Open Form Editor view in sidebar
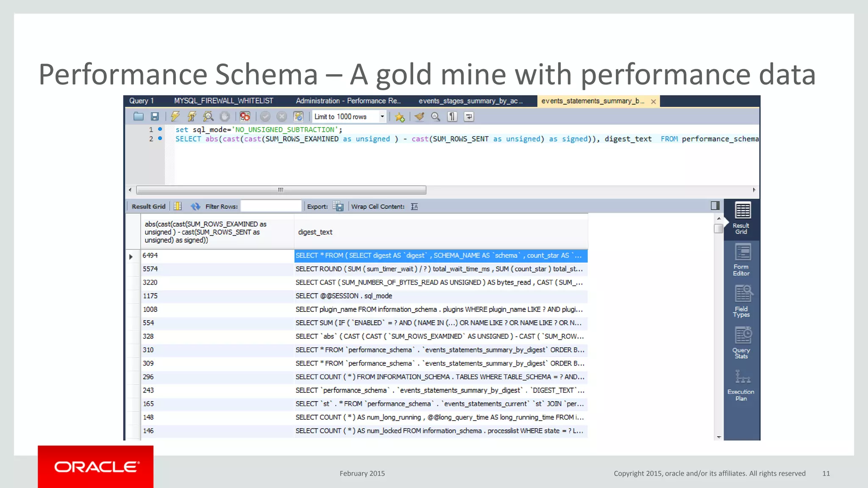Viewport: 868px width, 488px height. tap(741, 260)
